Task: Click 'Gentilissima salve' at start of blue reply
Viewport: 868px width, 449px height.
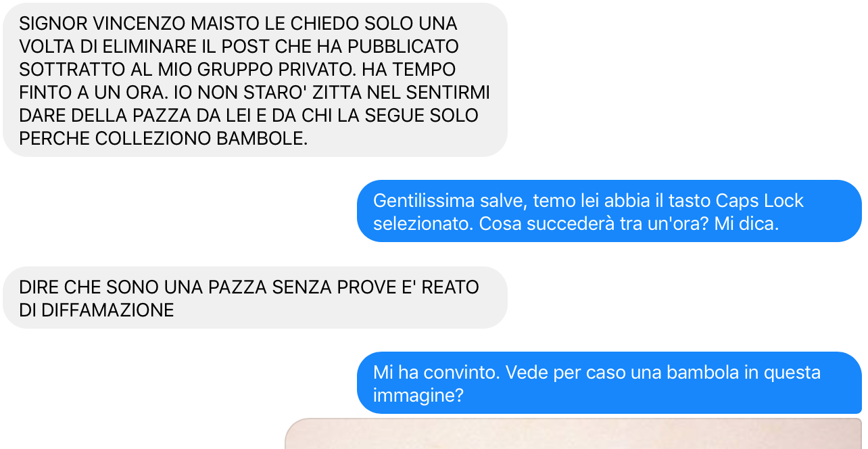Action: coord(450,201)
